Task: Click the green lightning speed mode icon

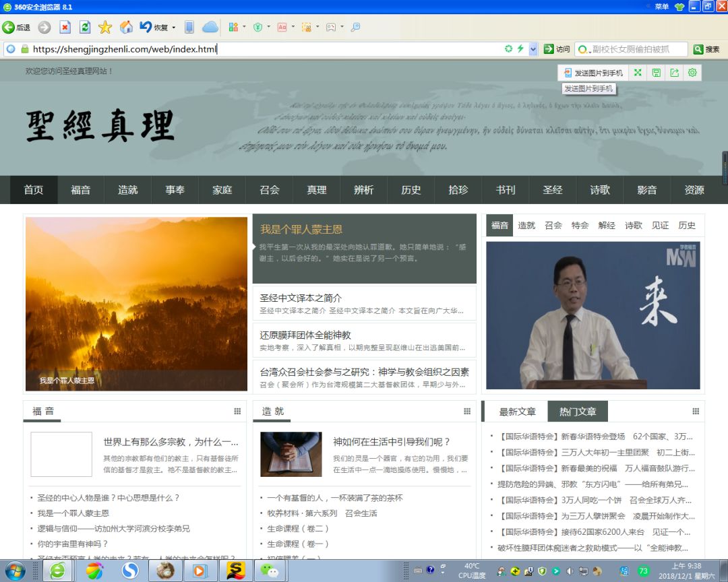Action: click(x=520, y=48)
